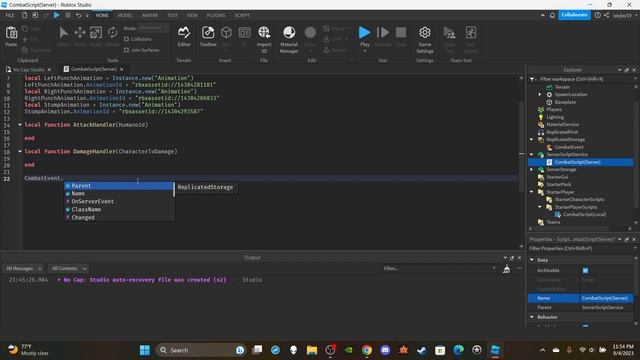640x360 pixels.
Task: Collapse the Data properties section
Action: pyautogui.click(x=532, y=260)
